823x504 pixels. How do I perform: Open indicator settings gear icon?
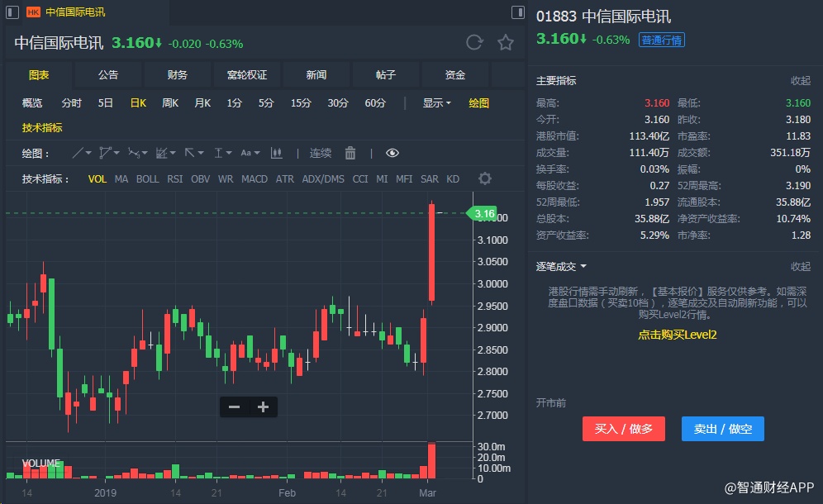tap(485, 178)
